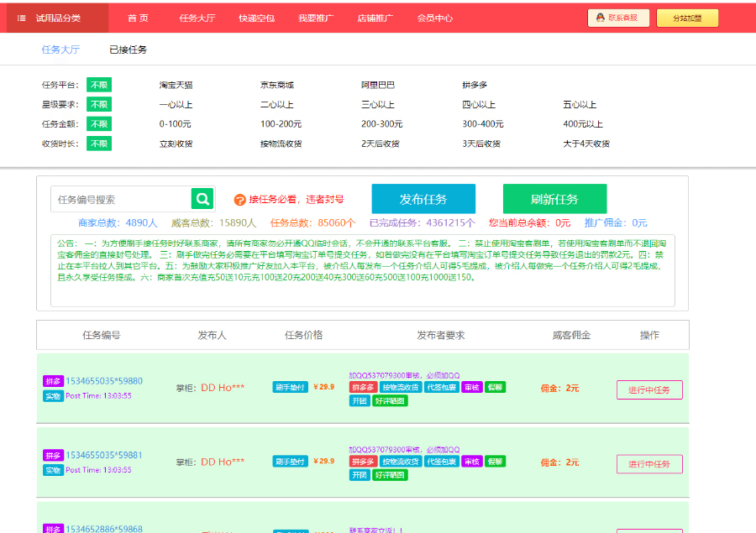Click the QQ icon on 联系客服
This screenshot has height=533, width=756.
pyautogui.click(x=601, y=18)
